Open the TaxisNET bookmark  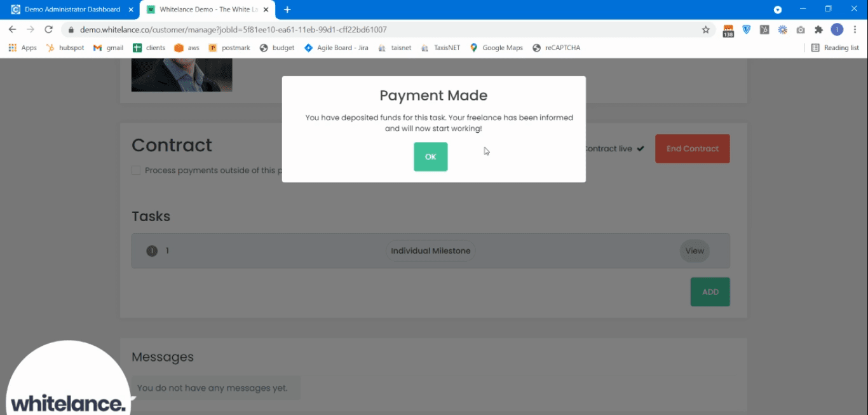(x=440, y=48)
